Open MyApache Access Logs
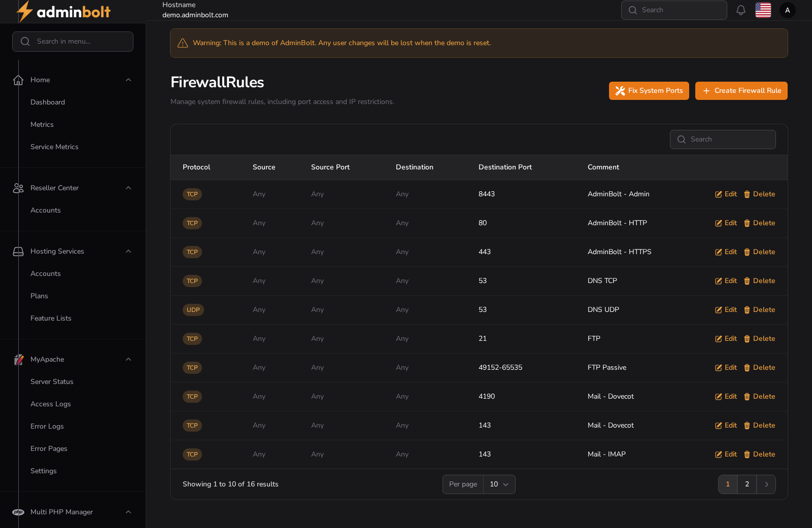 point(51,404)
